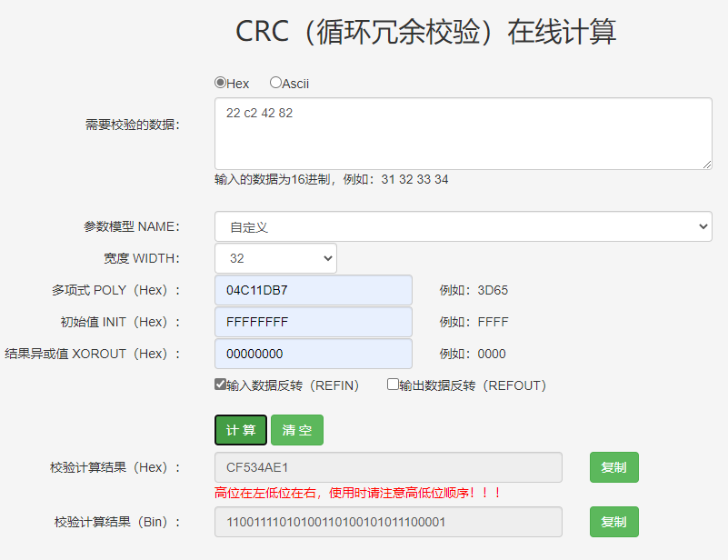Click the textarea resize grip handle

pyautogui.click(x=707, y=165)
